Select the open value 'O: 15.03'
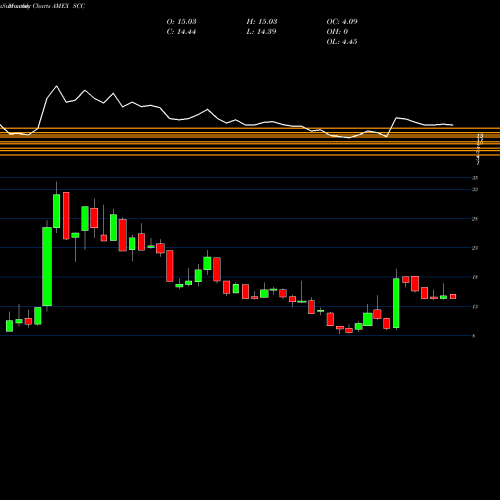Viewport: 500px width, 500px height. pos(181,22)
